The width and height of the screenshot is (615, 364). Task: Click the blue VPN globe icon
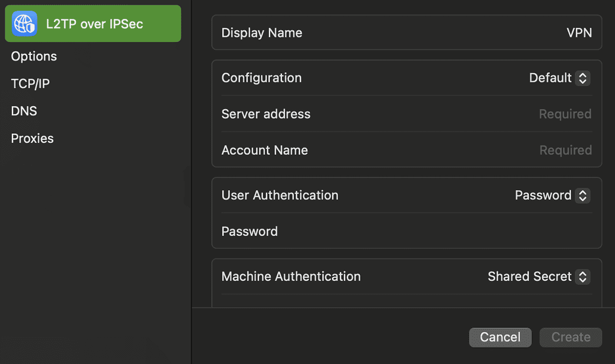pyautogui.click(x=24, y=23)
